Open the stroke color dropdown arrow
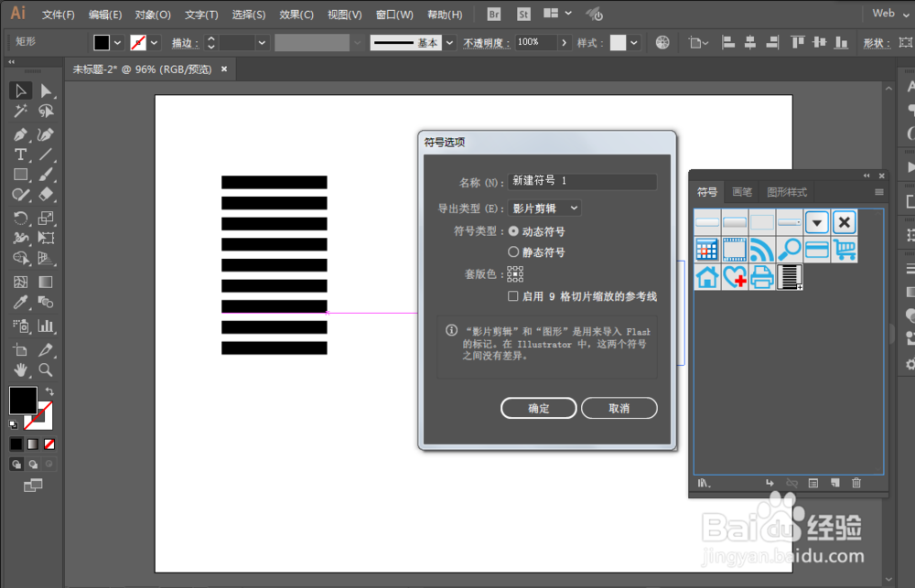The width and height of the screenshot is (915, 588). (154, 43)
